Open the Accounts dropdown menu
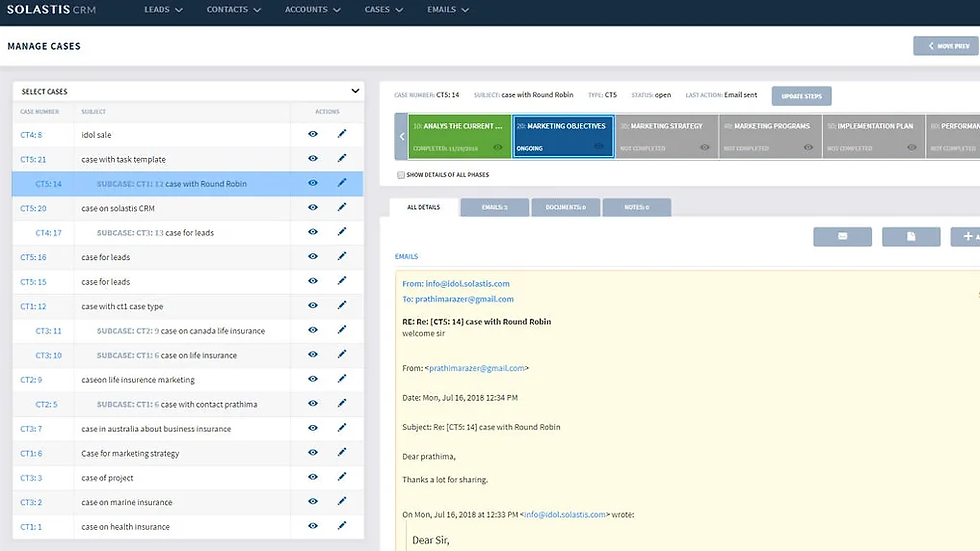 click(x=312, y=9)
